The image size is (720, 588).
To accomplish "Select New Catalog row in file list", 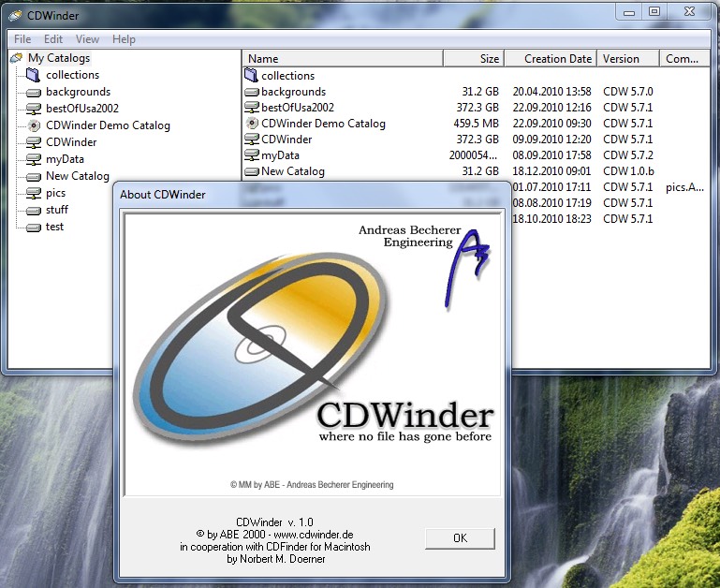I will click(292, 171).
